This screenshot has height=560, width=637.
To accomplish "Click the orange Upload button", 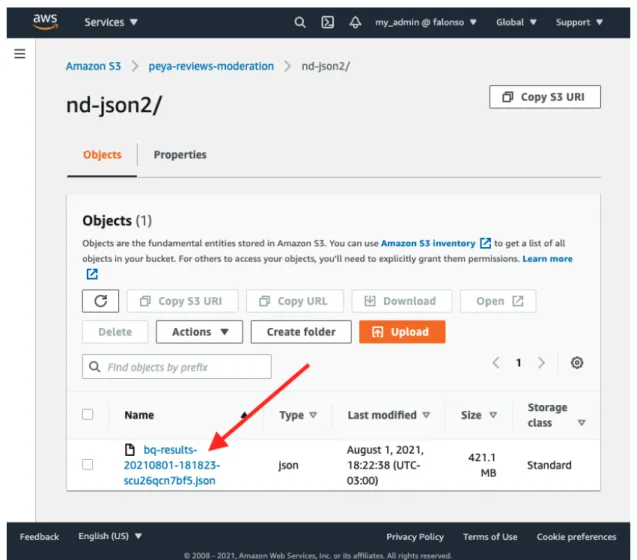I will point(402,332).
